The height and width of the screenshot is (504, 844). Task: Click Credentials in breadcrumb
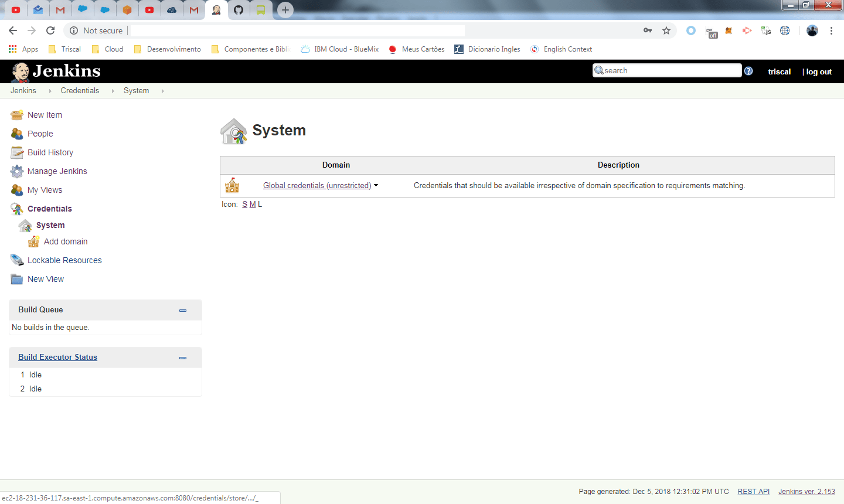pos(80,90)
